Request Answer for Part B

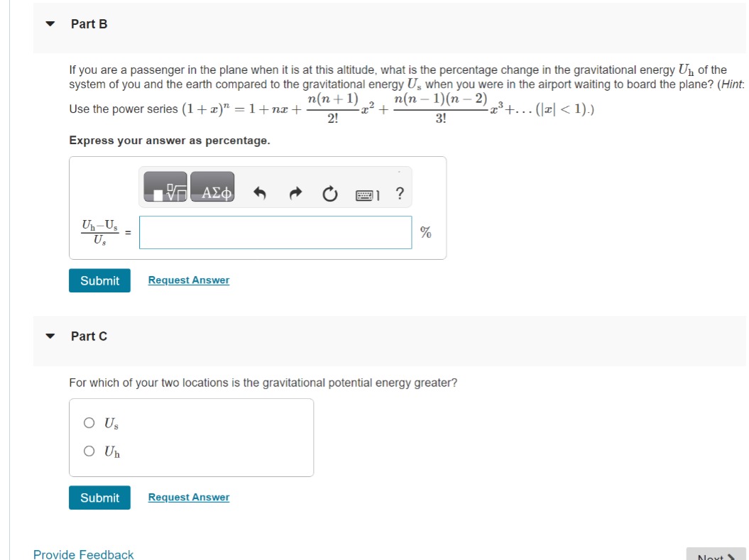coord(188,280)
